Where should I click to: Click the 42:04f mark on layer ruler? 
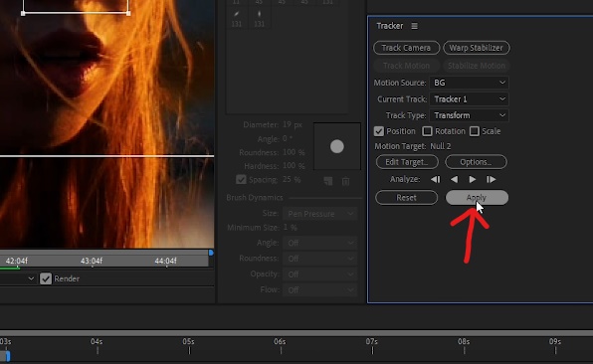coord(17,261)
